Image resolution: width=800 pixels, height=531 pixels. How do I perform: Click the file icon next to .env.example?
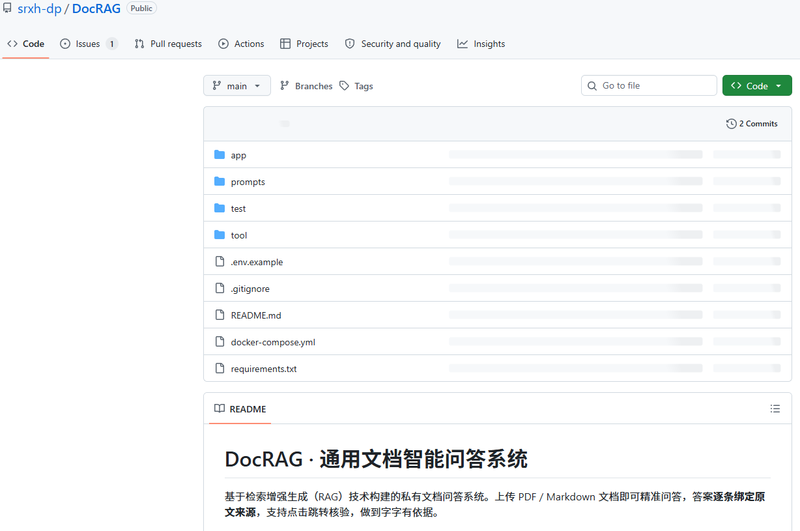(x=219, y=261)
